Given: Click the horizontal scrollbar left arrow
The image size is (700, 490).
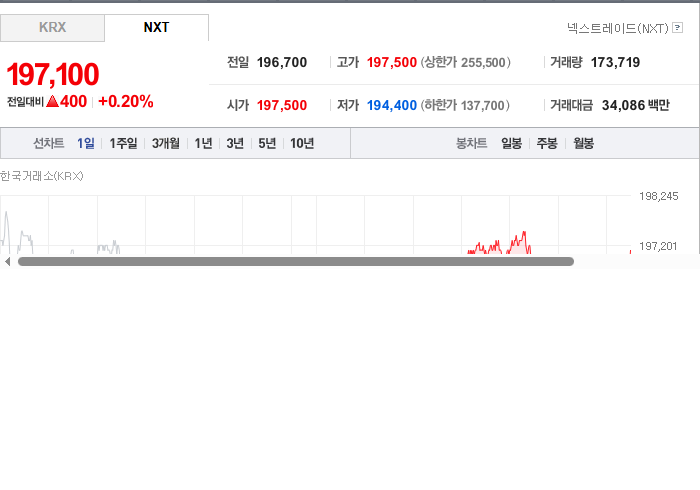Looking at the screenshot, I should tap(7, 262).
